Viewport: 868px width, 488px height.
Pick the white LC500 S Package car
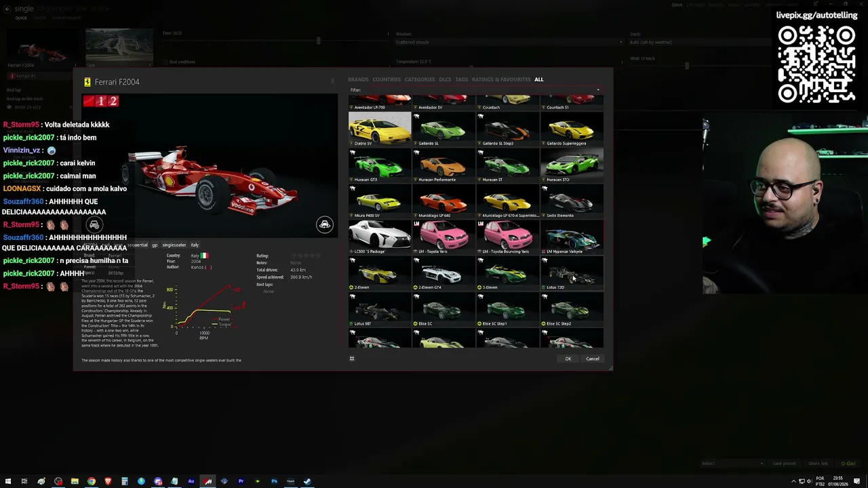pos(380,238)
